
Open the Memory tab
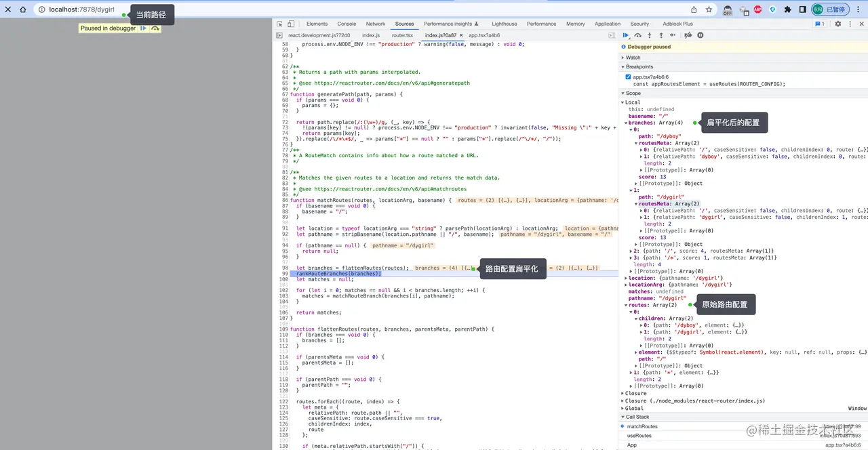[x=576, y=24]
